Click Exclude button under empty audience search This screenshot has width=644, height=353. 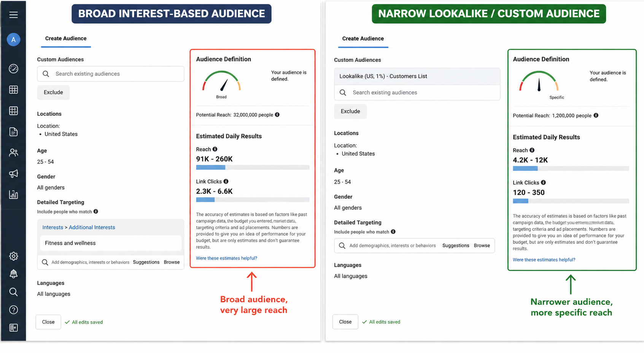[53, 92]
